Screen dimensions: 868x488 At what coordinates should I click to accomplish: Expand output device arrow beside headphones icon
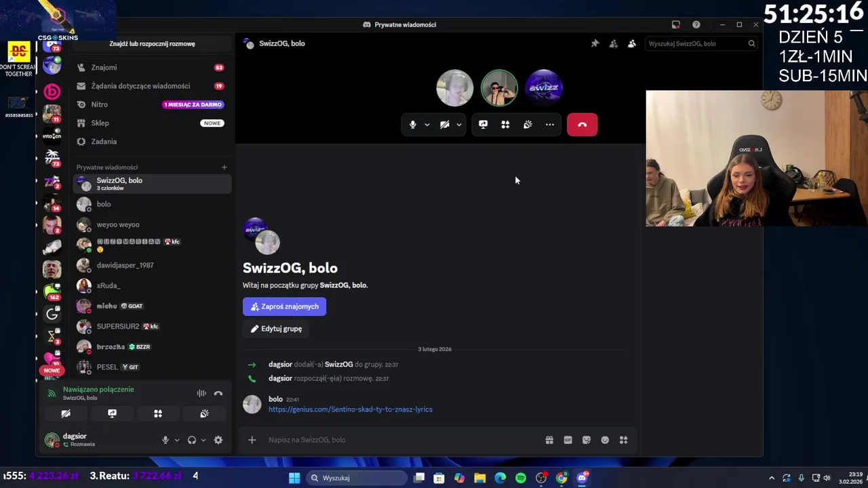point(203,440)
